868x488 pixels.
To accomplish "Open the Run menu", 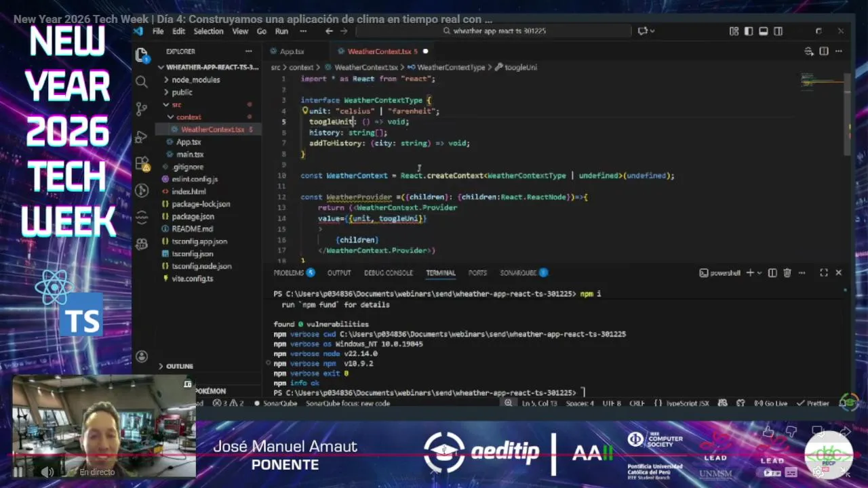I will [281, 31].
